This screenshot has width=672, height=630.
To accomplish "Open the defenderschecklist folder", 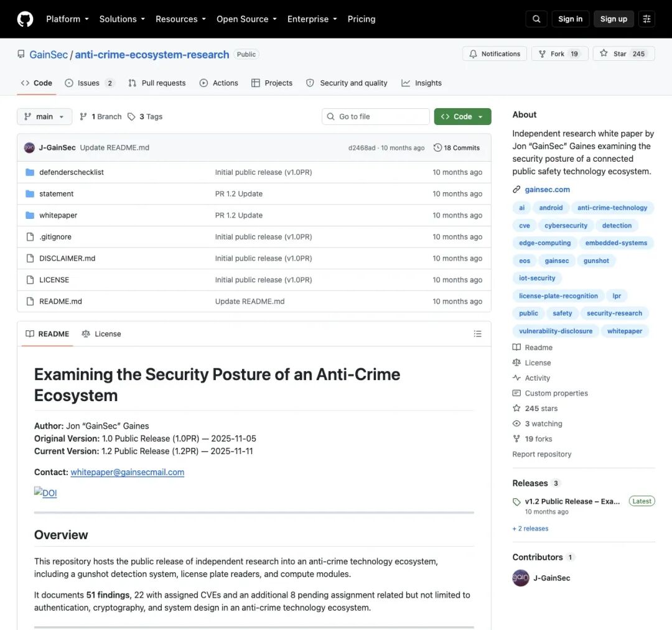I will [72, 172].
